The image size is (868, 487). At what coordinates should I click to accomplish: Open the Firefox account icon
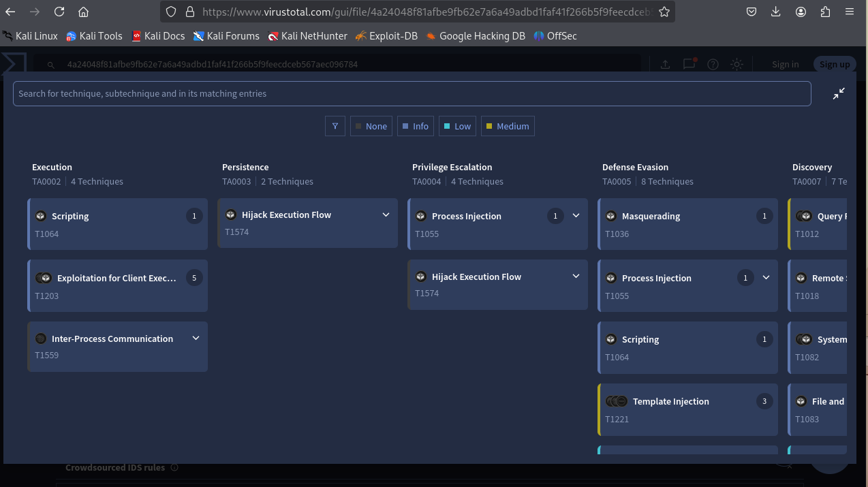click(x=801, y=12)
